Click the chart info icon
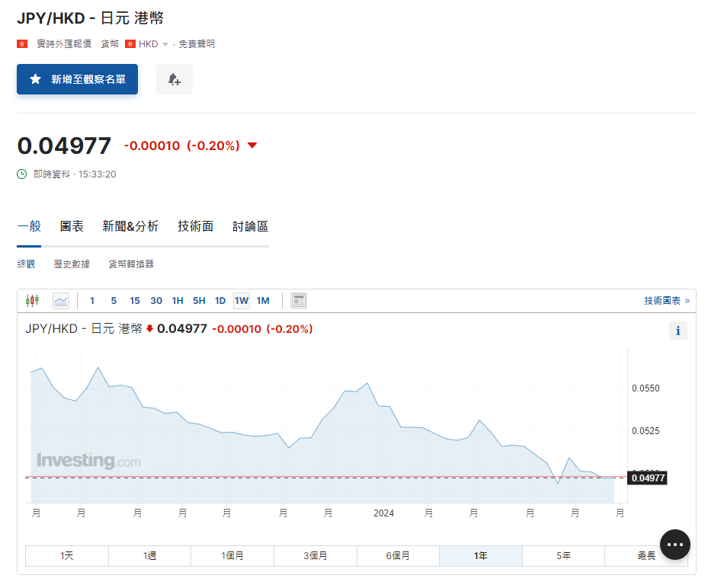 (678, 331)
